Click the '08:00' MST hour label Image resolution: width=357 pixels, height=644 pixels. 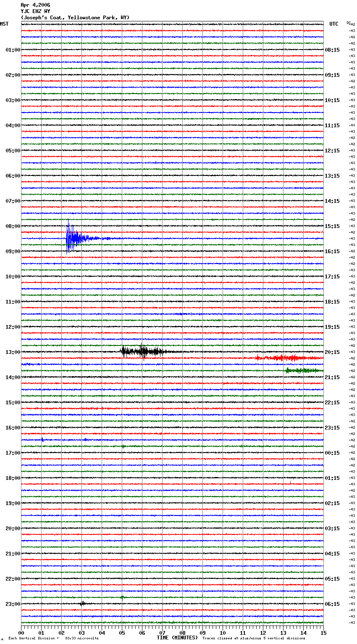click(13, 226)
